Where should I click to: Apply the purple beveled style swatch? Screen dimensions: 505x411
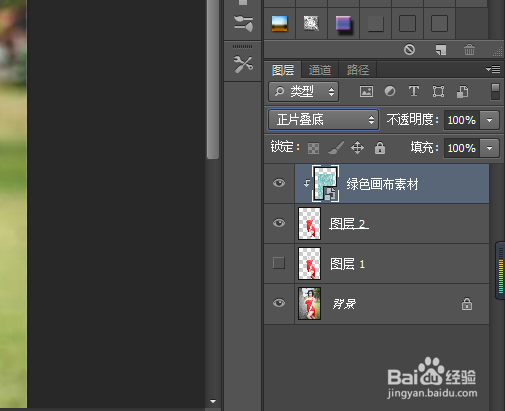(343, 24)
